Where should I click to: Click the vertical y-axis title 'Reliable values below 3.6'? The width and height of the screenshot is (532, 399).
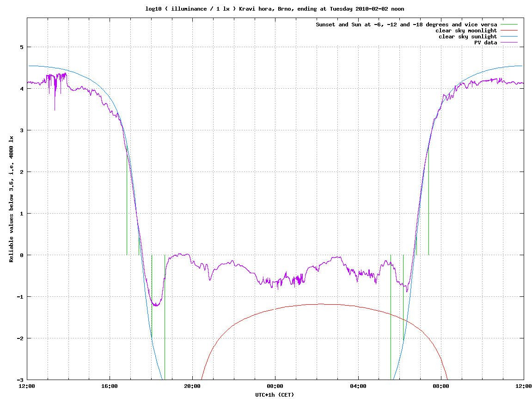11,199
